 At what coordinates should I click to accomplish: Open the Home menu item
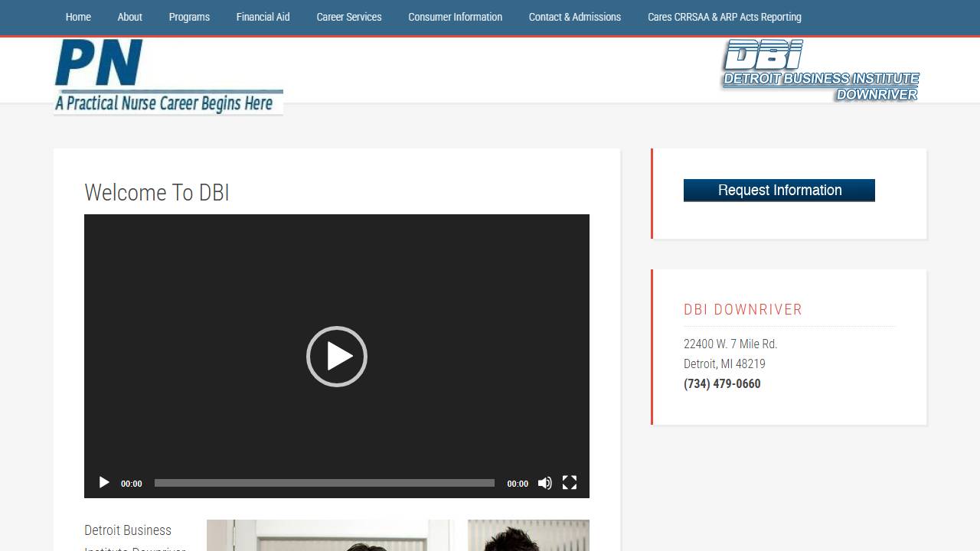pos(78,17)
